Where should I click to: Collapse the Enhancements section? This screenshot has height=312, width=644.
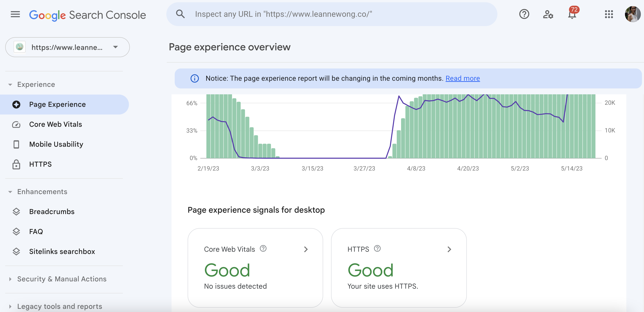click(10, 192)
